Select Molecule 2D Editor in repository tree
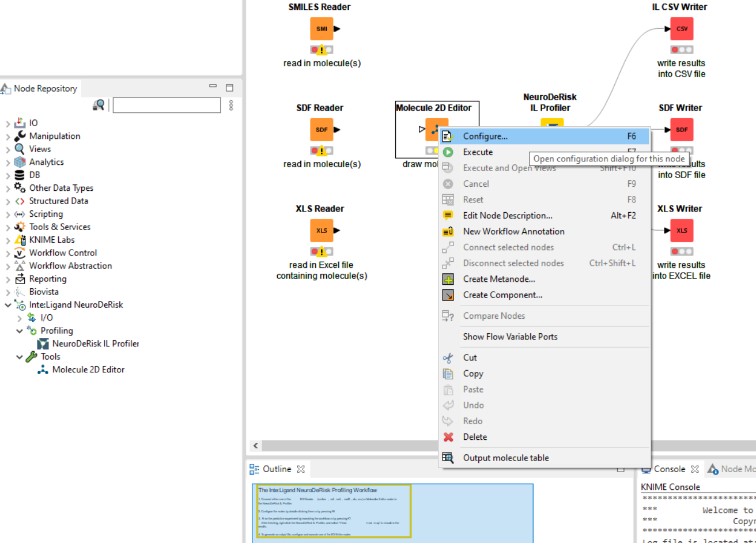756x543 pixels. 88,369
